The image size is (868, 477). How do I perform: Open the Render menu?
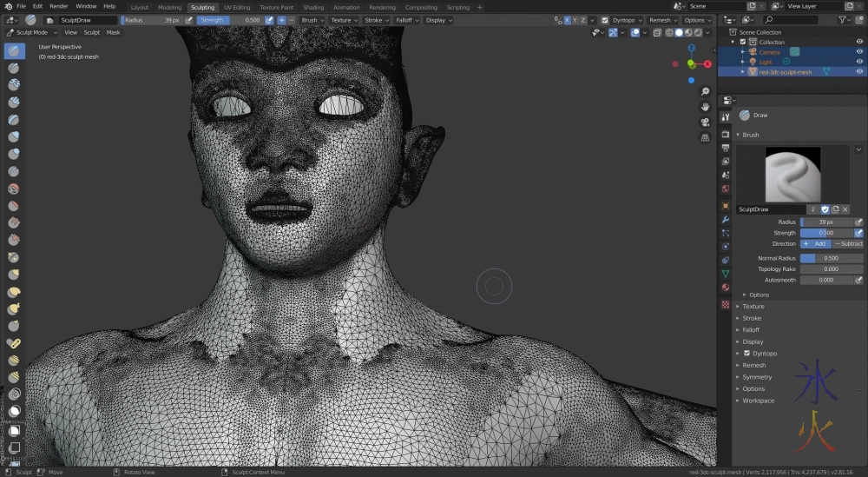click(58, 6)
